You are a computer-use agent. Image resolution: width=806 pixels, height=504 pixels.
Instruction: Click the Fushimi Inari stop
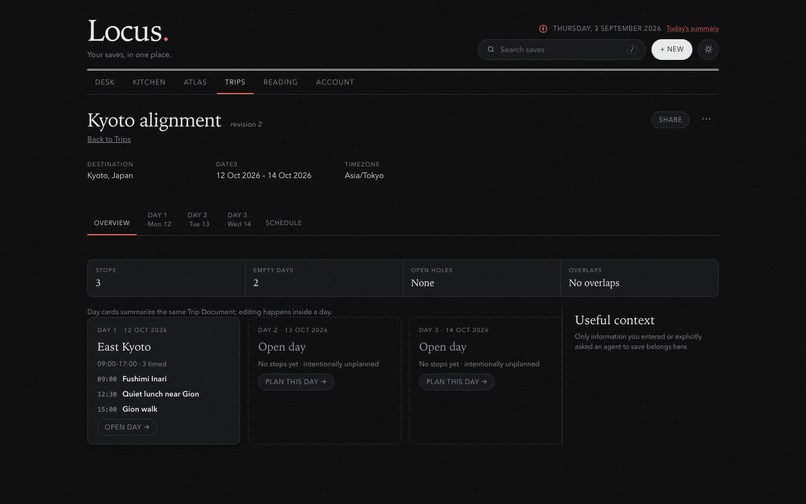click(x=144, y=379)
